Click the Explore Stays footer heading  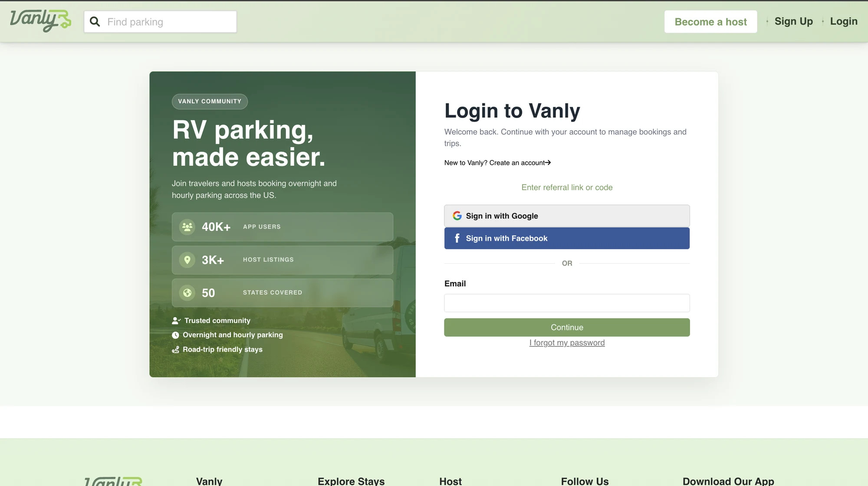pos(351,481)
